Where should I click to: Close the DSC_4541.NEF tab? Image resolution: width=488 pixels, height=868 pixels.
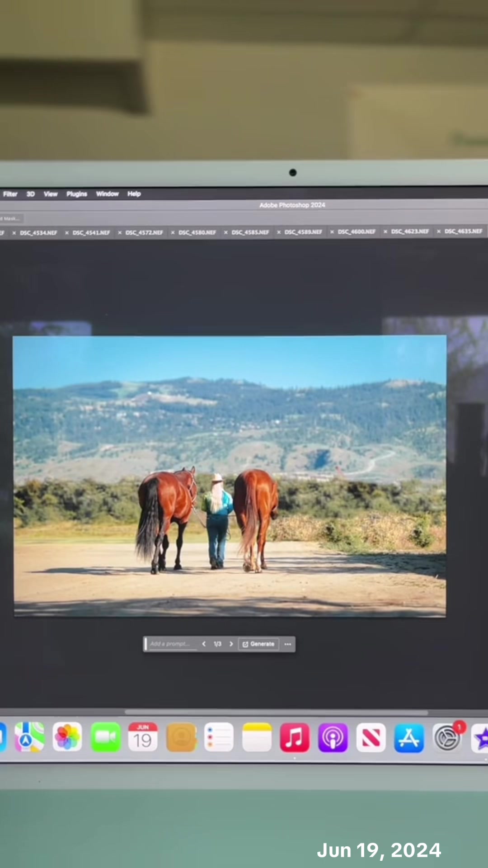pyautogui.click(x=67, y=233)
